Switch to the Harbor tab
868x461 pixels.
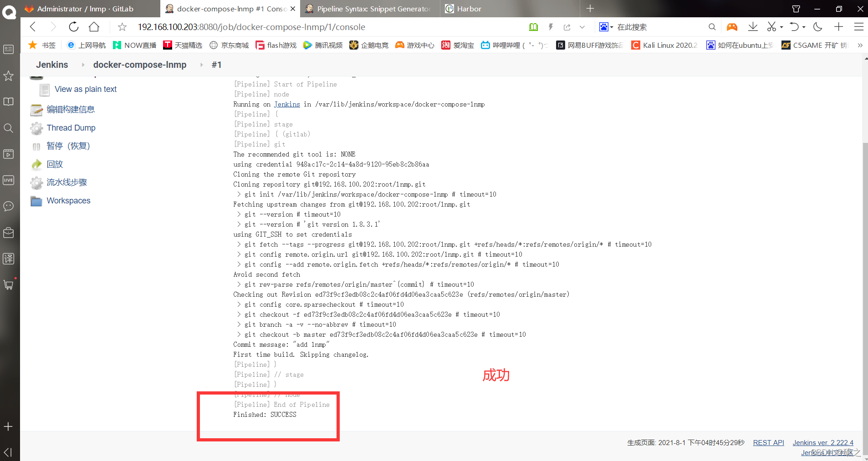pyautogui.click(x=509, y=9)
